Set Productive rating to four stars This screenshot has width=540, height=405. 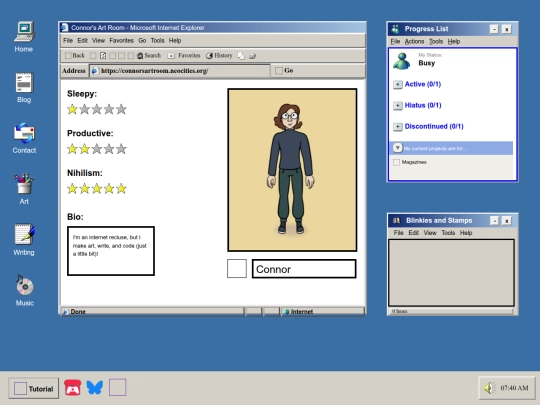(109, 149)
